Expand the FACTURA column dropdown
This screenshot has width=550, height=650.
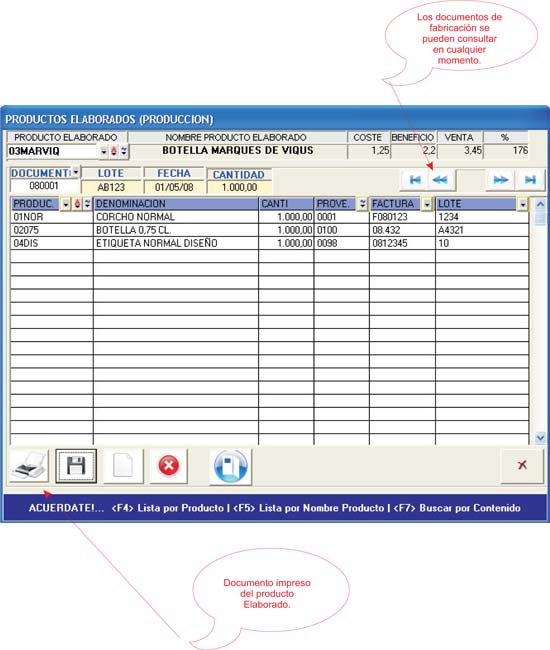(x=427, y=204)
